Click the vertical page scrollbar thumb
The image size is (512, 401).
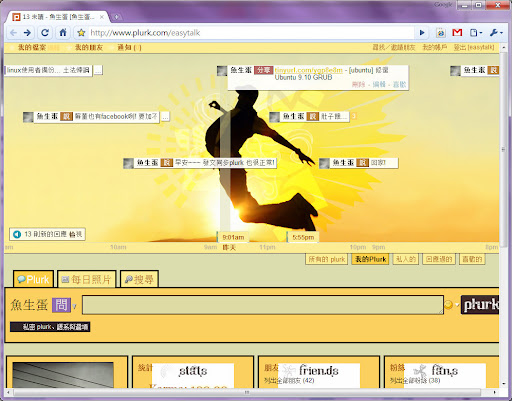click(503, 150)
